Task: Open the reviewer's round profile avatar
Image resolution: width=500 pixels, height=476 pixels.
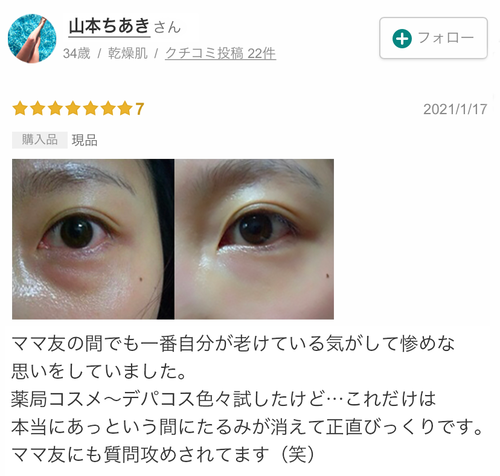Action: tap(32, 38)
